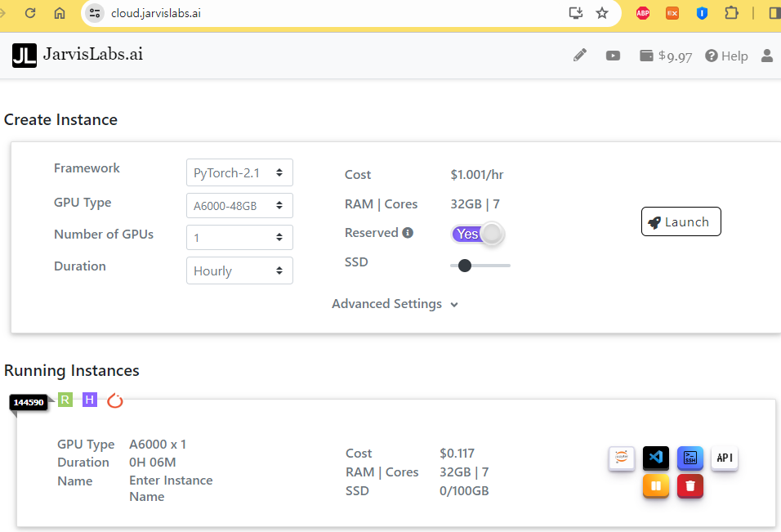781x532 pixels.
Task: Expand Advanced Settings
Action: pos(395,304)
